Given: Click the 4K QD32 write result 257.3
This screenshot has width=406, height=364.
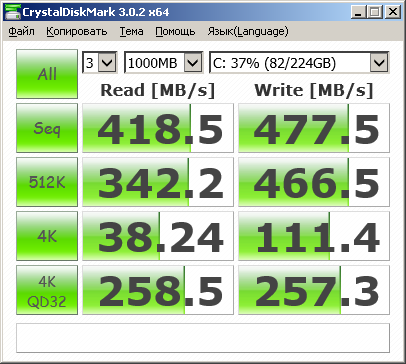Looking at the screenshot, I should [314, 290].
